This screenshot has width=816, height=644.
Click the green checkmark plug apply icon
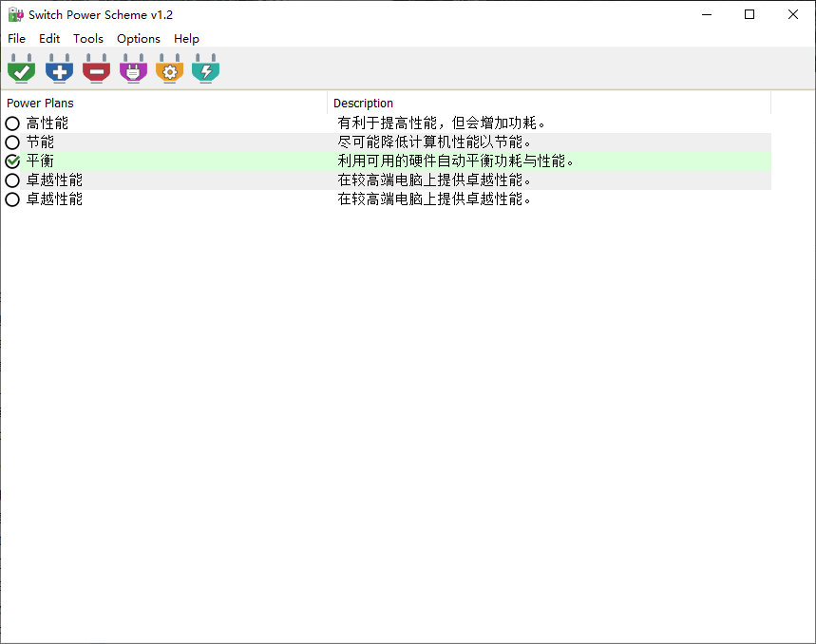(x=21, y=68)
